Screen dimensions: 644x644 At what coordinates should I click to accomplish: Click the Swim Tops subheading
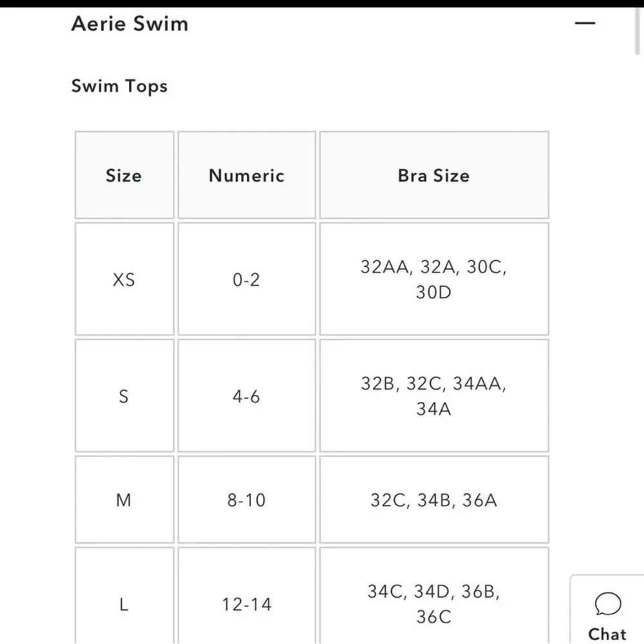119,86
